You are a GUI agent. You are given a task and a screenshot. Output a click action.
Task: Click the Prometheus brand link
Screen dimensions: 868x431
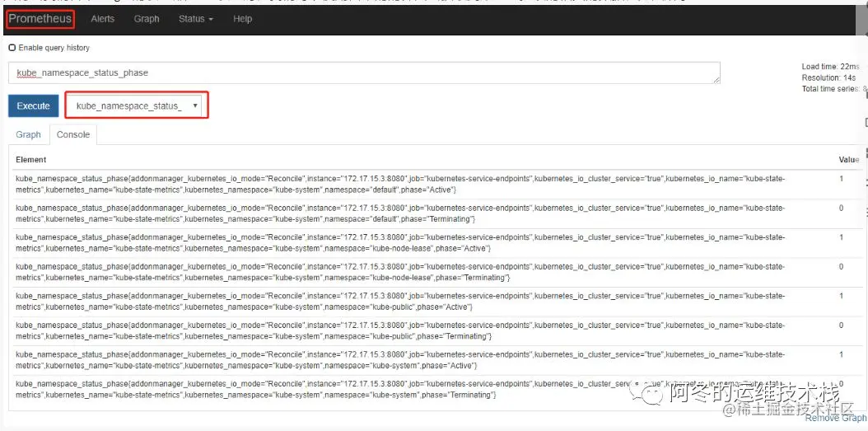tap(40, 19)
